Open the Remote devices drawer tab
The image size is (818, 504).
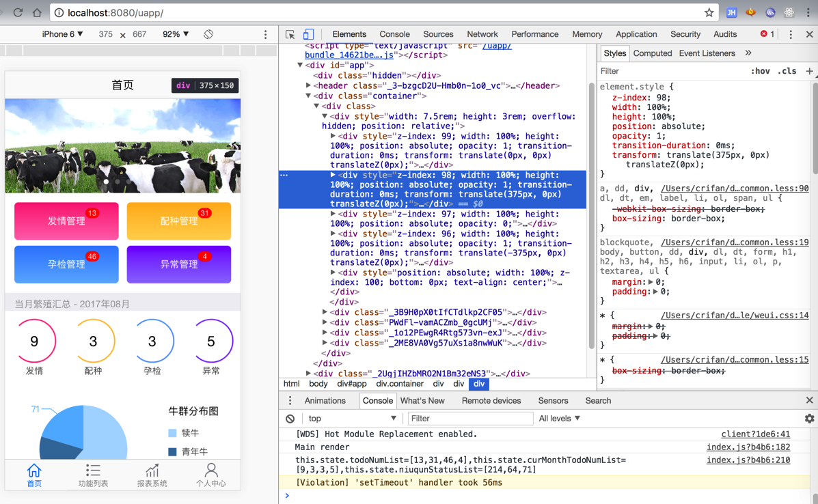point(491,400)
